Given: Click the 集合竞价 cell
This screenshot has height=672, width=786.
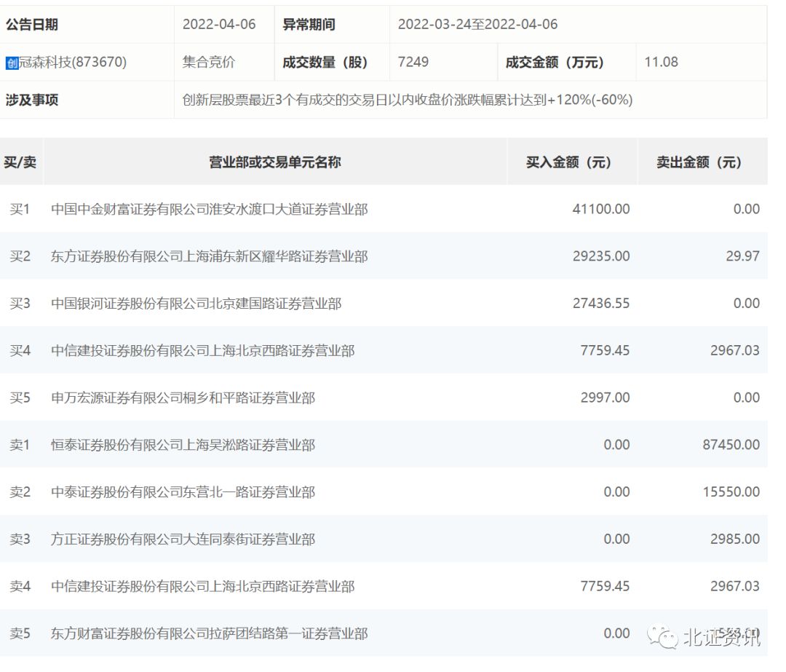Looking at the screenshot, I should (209, 63).
